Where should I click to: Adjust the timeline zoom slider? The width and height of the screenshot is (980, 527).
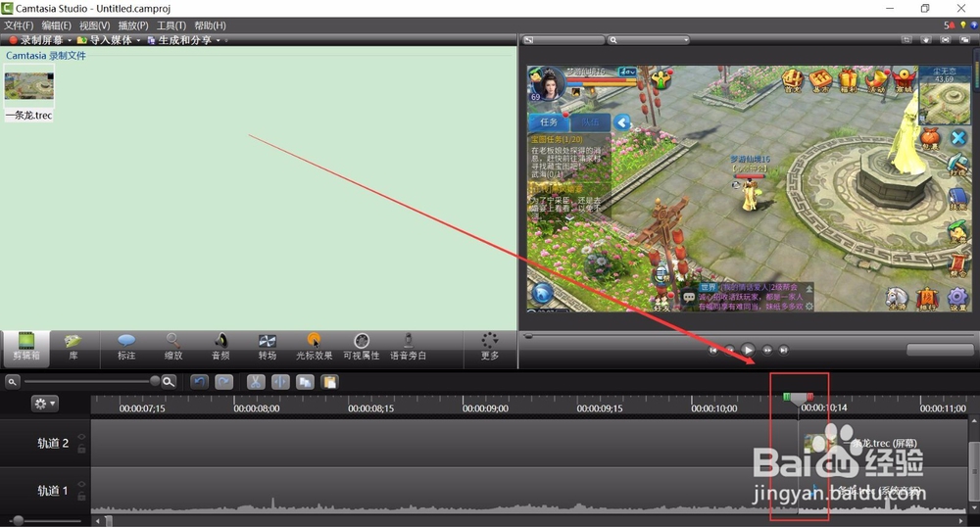90,381
